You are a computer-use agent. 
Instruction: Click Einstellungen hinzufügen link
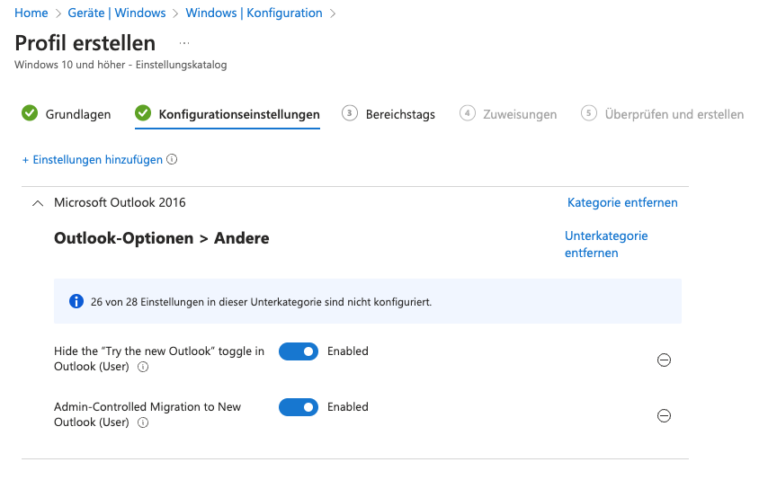click(93, 160)
